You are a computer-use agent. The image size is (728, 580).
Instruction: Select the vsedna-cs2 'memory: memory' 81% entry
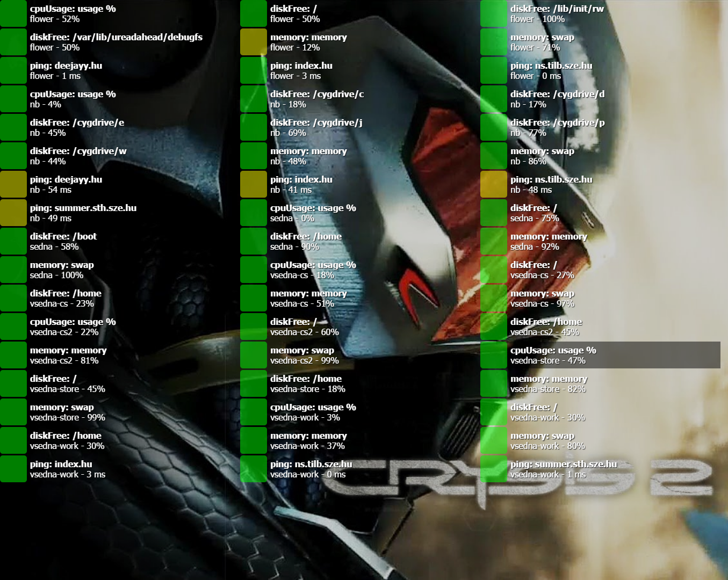[120, 355]
